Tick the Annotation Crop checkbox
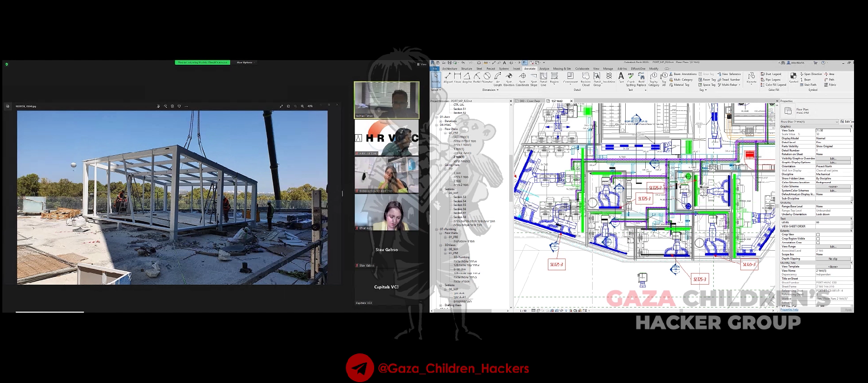 click(x=818, y=243)
